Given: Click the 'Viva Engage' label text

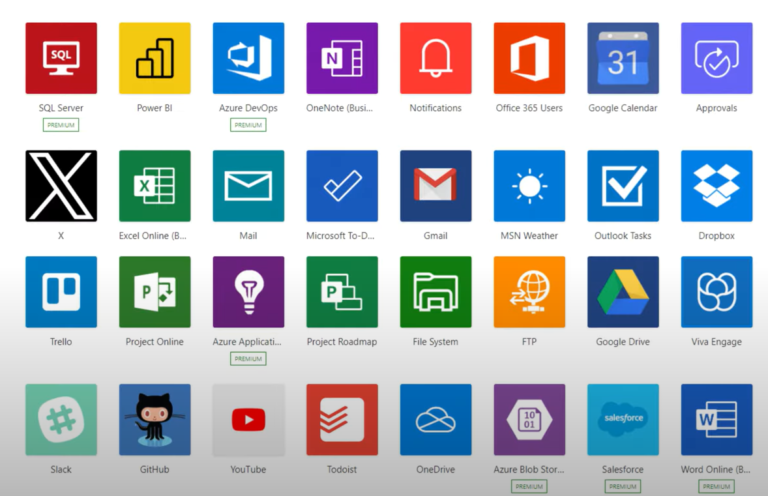Looking at the screenshot, I should 717,342.
